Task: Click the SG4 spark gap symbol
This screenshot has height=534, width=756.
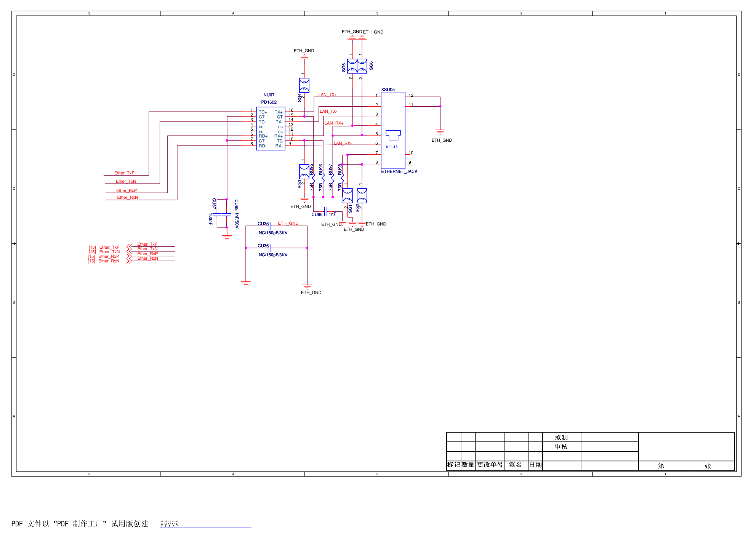Action: click(x=304, y=85)
